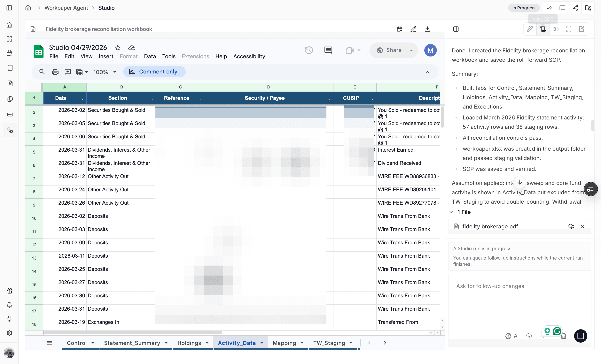Click the edit note icon in panel toolbar
Viewport: 601px width, 364px height.
(581, 29)
